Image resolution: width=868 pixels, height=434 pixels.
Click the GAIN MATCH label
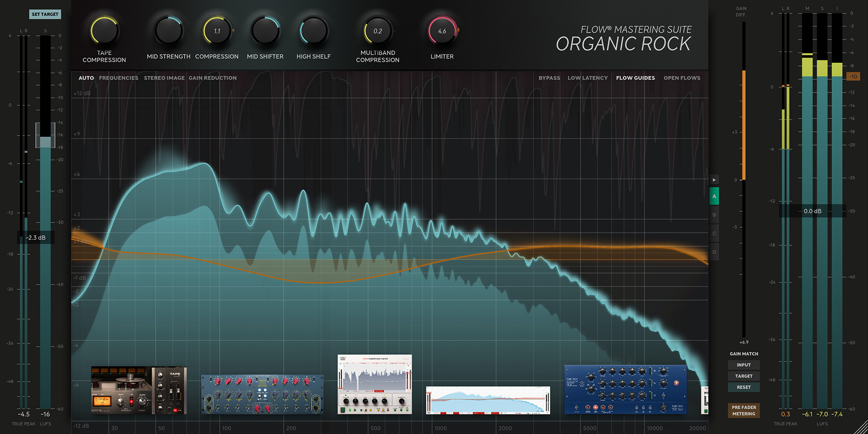(x=744, y=354)
